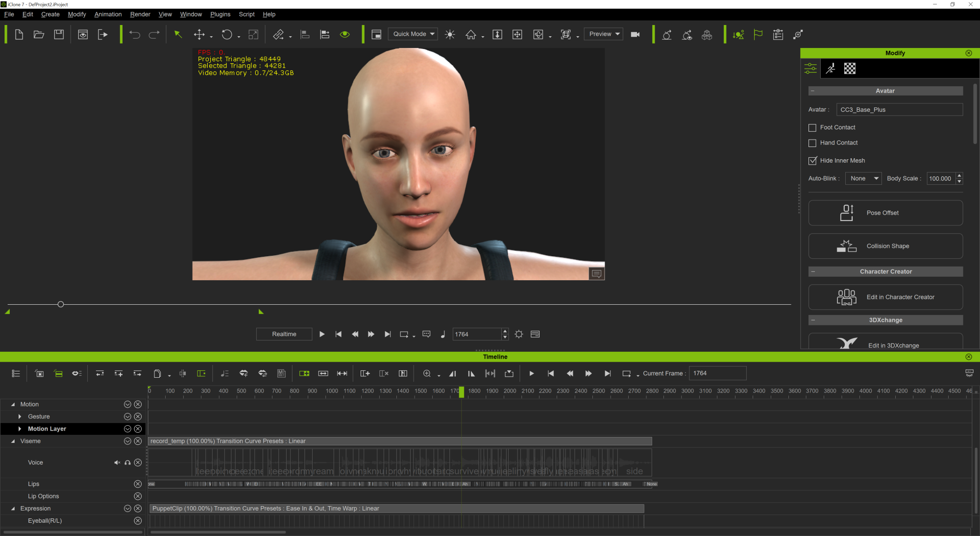Collapse the Viseme track
The height and width of the screenshot is (536, 980).
point(13,441)
